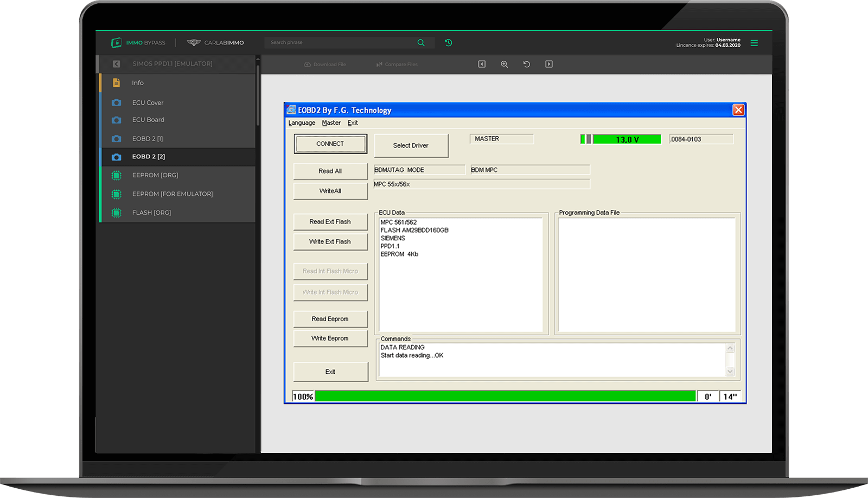Click the 'MPC 561/562' line in ECU Data
Image resolution: width=868 pixels, height=498 pixels.
pyautogui.click(x=399, y=222)
